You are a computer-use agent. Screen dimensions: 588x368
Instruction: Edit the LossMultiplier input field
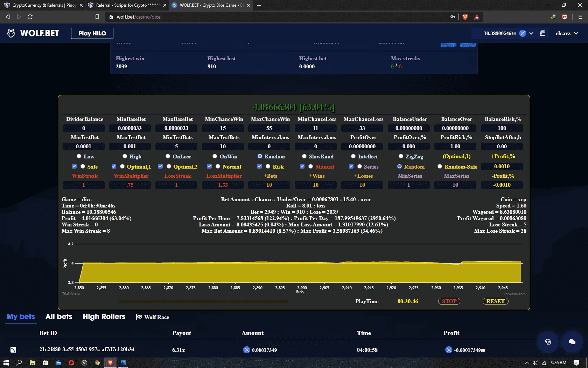click(x=223, y=185)
